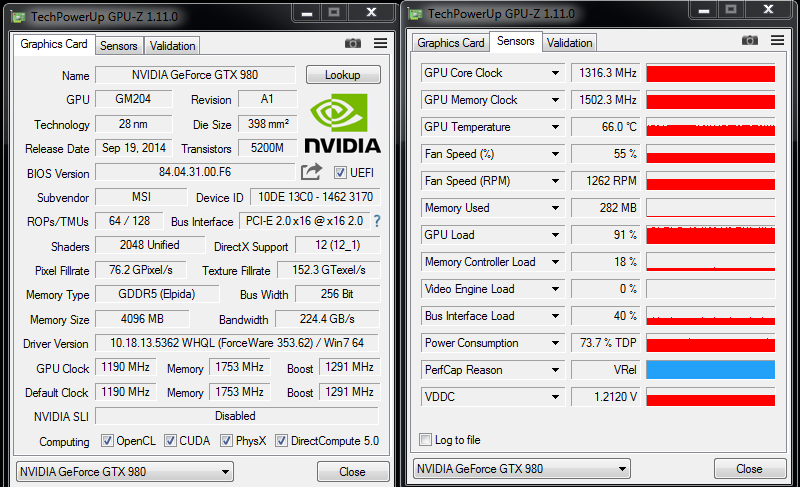
Task: Switch to Graphics Card tab in right window
Action: pyautogui.click(x=451, y=43)
